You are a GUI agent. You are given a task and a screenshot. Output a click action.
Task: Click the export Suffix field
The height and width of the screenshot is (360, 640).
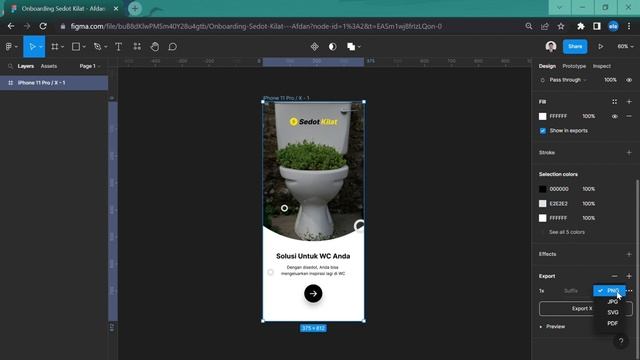click(x=571, y=291)
